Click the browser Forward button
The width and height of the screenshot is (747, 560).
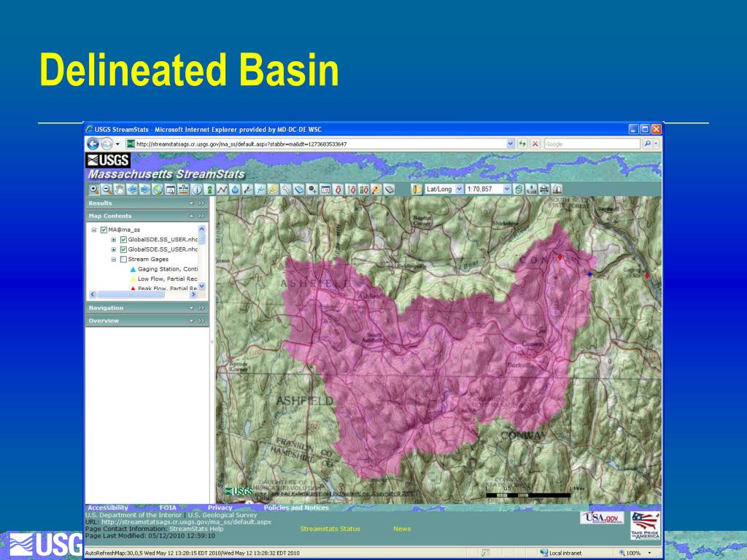click(x=107, y=144)
